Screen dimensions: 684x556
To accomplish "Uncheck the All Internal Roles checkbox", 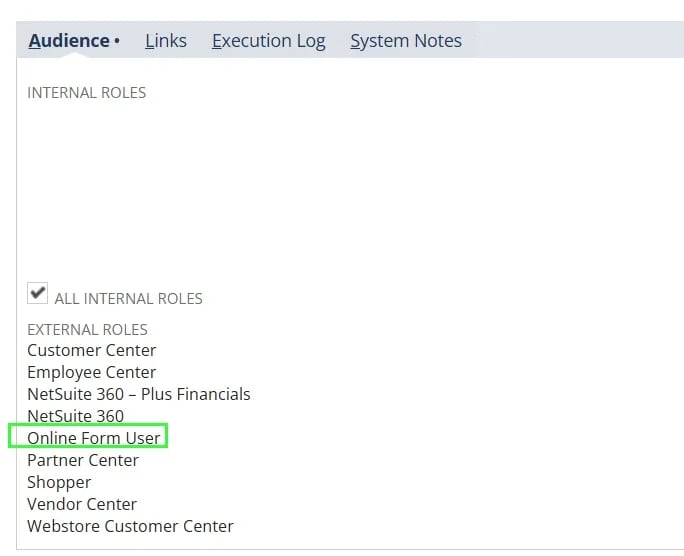I will [x=38, y=293].
